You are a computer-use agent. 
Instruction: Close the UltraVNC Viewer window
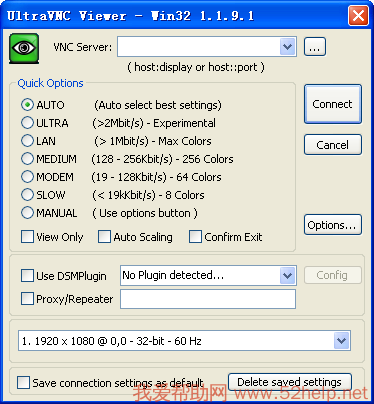[358, 16]
